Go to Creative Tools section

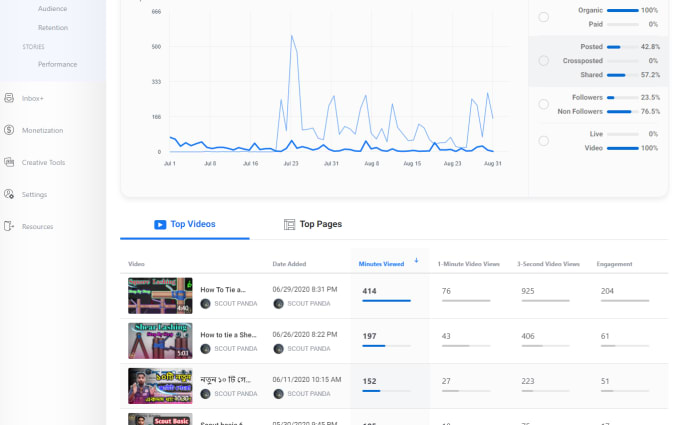click(43, 163)
